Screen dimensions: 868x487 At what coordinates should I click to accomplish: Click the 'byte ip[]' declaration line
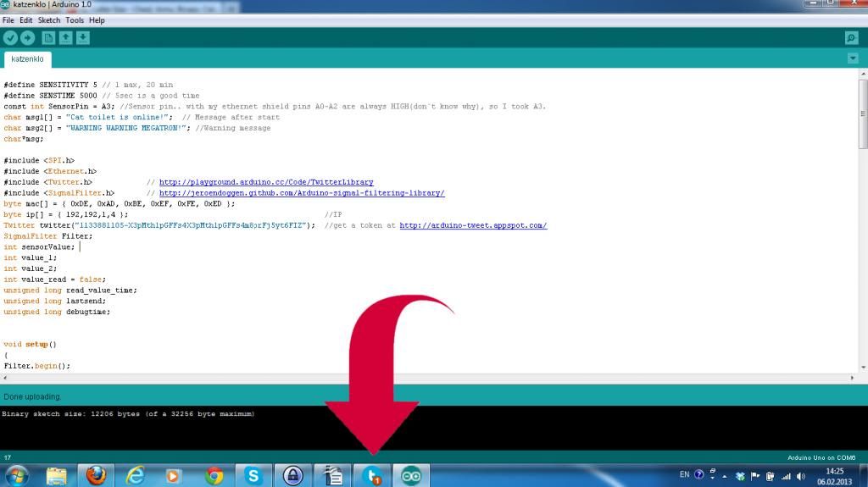point(65,215)
